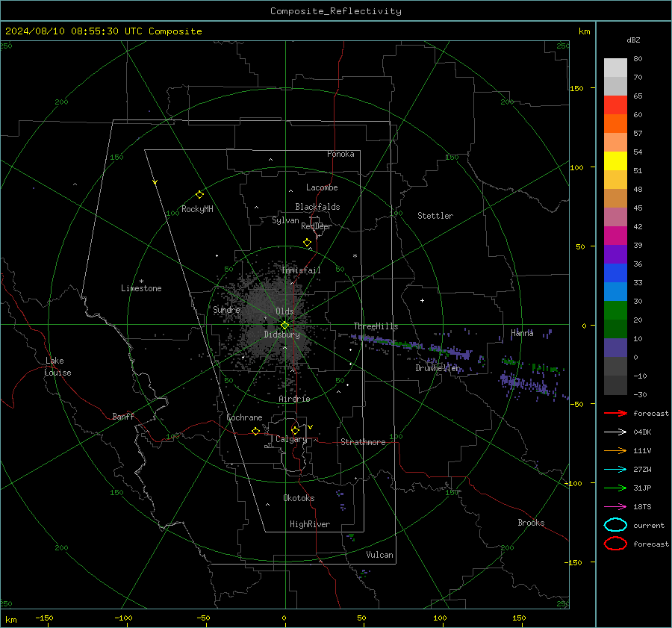Click the -100 tick label on right axis
Screen dimensions: 672x628
pyautogui.click(x=573, y=483)
